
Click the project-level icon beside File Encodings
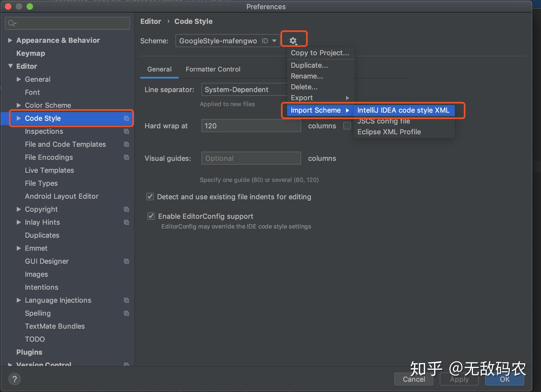point(126,157)
